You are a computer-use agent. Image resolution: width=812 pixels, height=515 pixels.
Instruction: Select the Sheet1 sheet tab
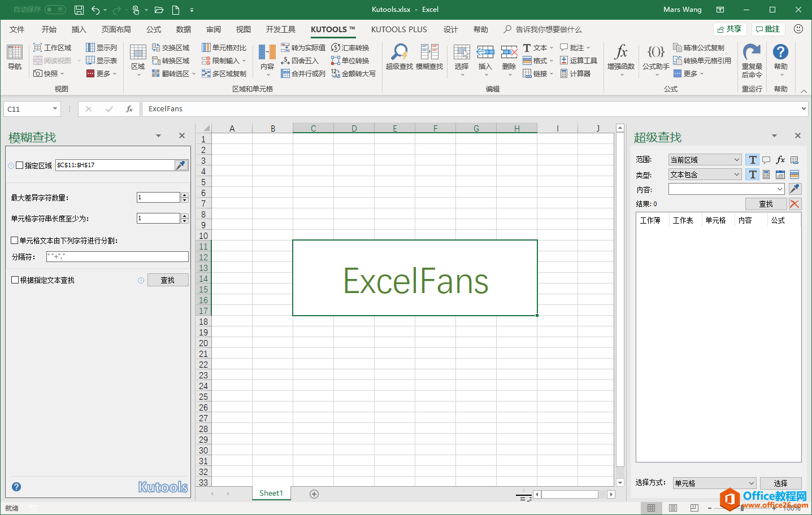(271, 494)
